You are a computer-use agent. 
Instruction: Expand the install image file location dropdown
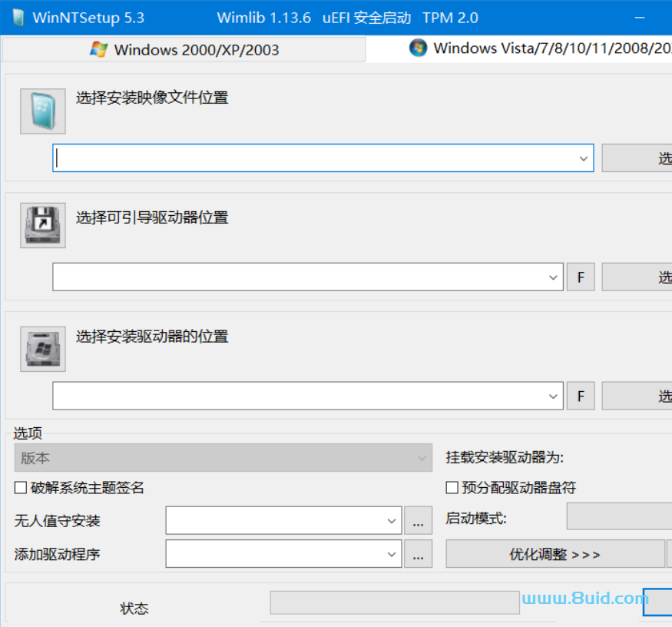[x=583, y=158]
